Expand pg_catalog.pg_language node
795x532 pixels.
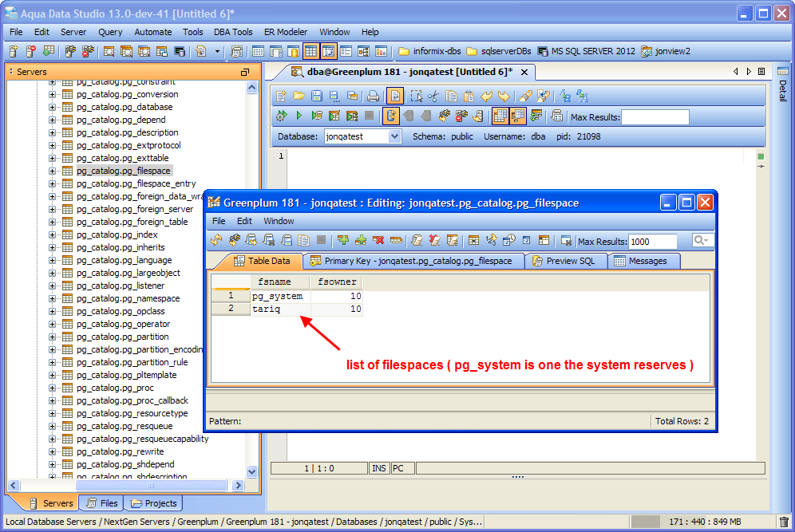pyautogui.click(x=52, y=260)
